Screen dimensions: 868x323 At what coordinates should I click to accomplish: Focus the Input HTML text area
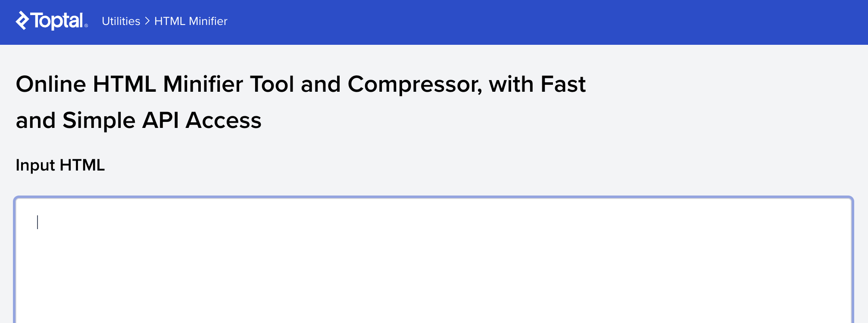[x=434, y=260]
